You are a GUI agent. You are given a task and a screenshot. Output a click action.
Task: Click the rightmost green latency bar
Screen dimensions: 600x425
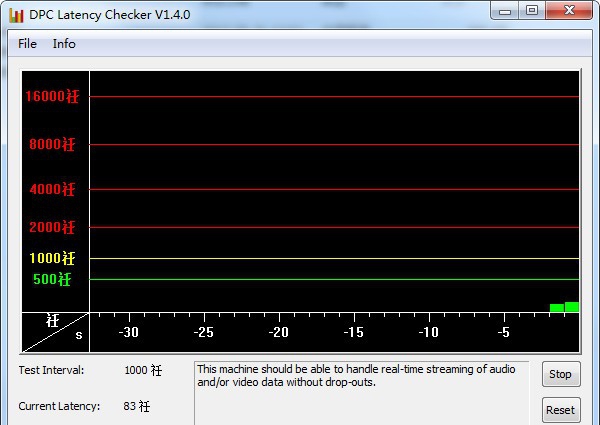point(572,307)
